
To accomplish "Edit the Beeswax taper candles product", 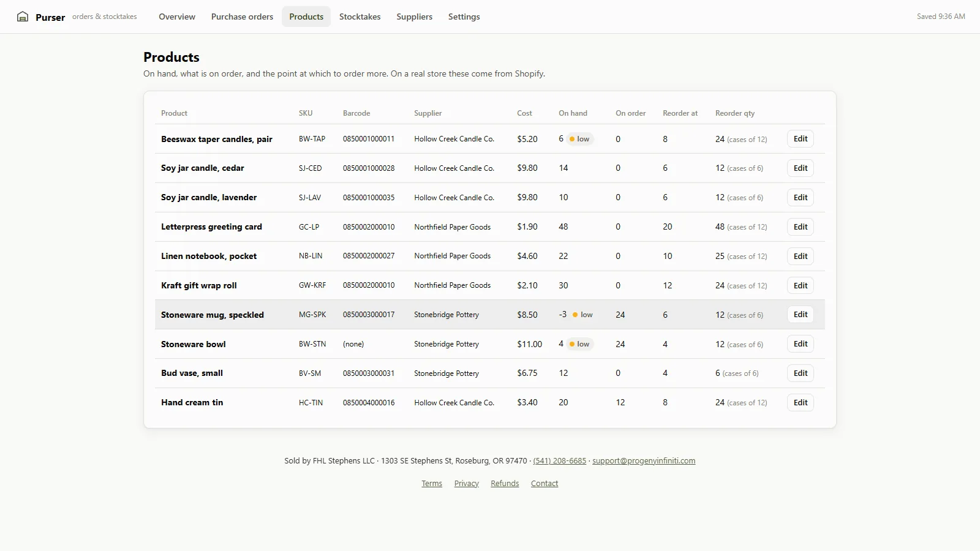I will [801, 139].
